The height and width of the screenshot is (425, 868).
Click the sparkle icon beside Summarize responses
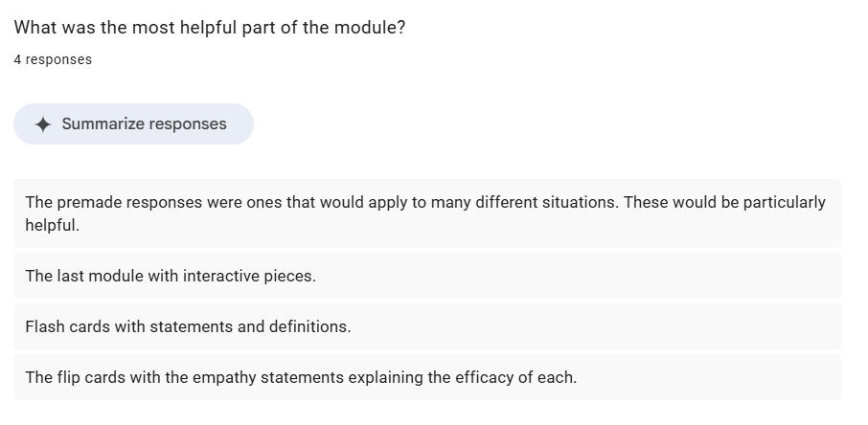[x=42, y=124]
